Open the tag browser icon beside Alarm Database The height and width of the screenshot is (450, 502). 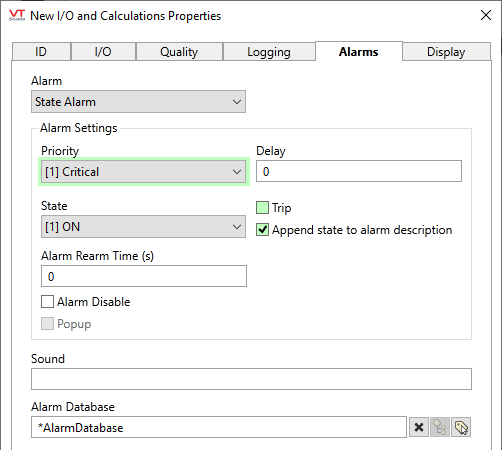pyautogui.click(x=440, y=427)
